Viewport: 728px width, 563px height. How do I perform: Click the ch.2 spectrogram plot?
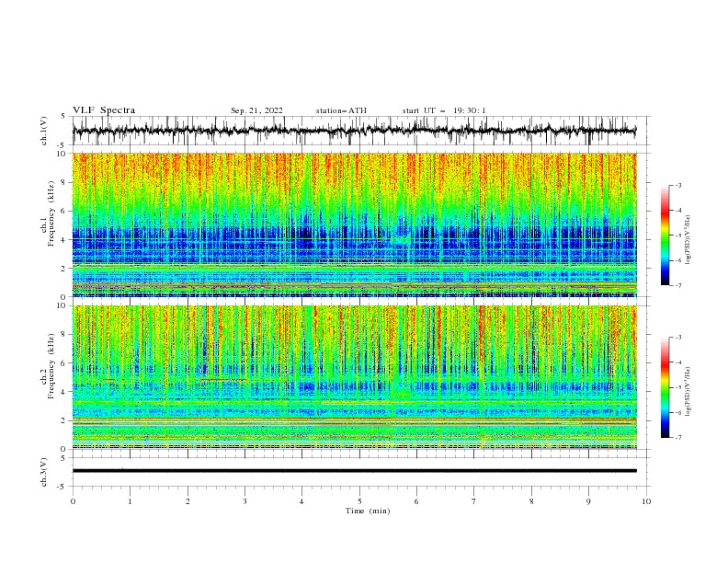(354, 377)
